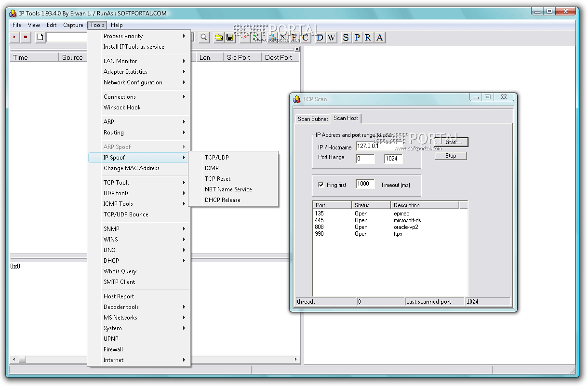Select port 135 epmap result row
588x388 pixels.
[x=390, y=214]
